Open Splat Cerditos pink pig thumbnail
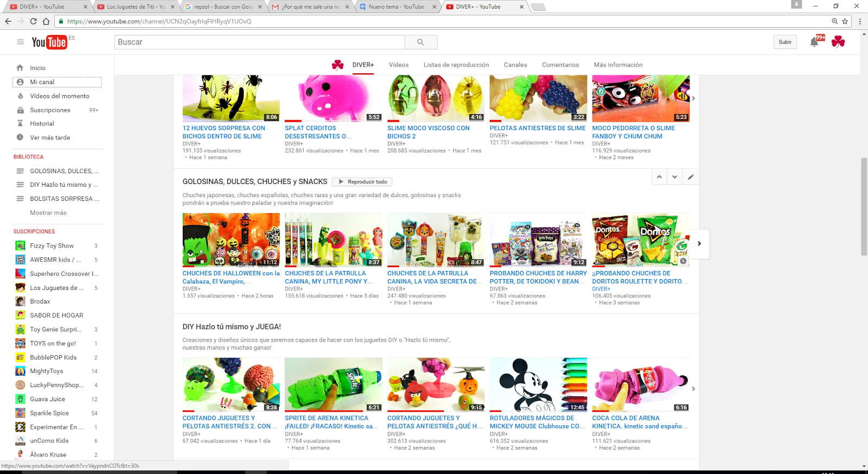Image resolution: width=868 pixels, height=474 pixels. click(x=334, y=98)
